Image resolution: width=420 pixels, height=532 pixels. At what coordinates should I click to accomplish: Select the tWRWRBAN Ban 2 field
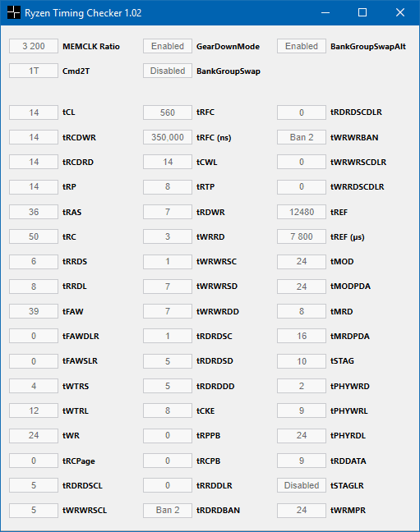[x=302, y=137]
